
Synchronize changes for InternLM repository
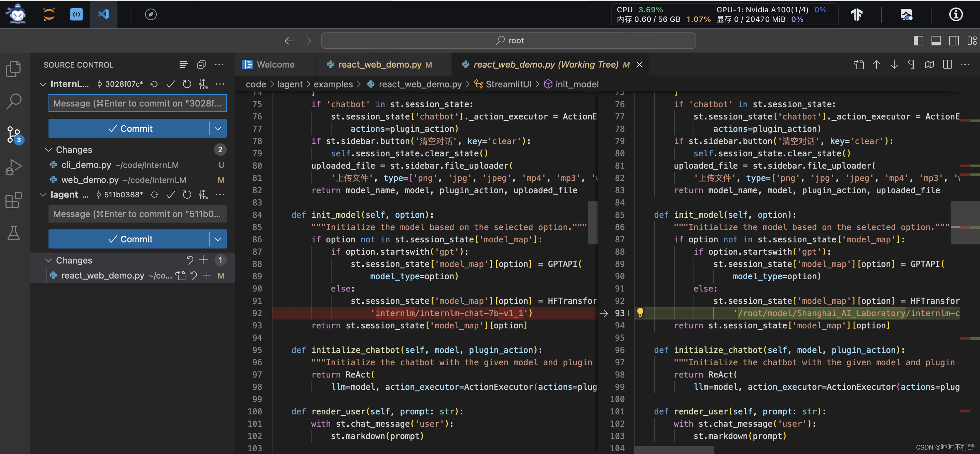pyautogui.click(x=154, y=84)
